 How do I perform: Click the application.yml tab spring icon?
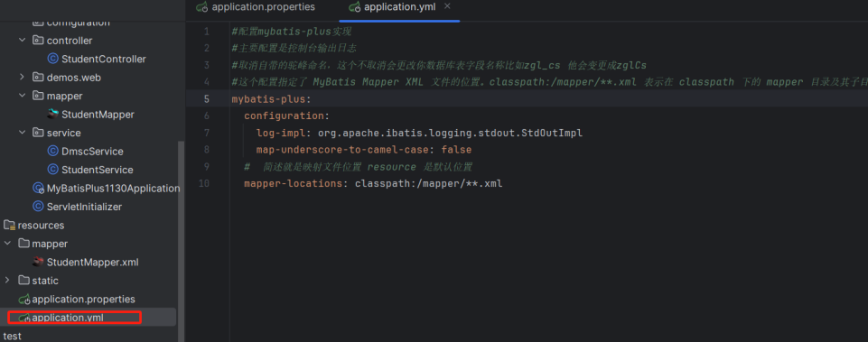click(354, 8)
